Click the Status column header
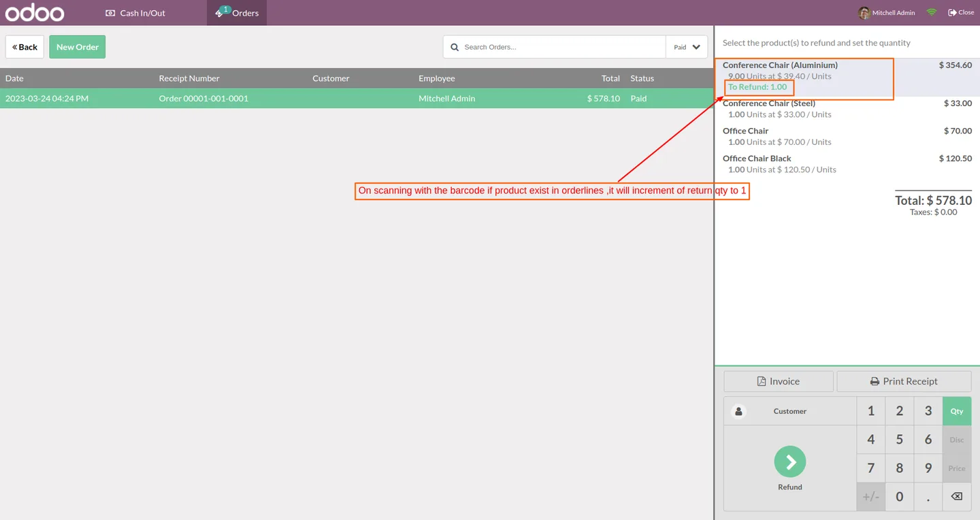This screenshot has height=520, width=980. click(642, 78)
